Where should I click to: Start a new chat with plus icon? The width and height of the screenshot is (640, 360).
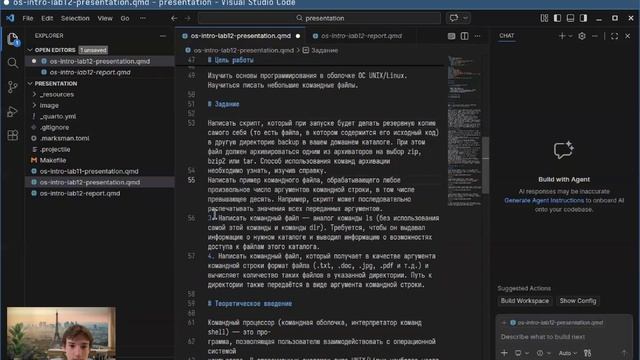point(562,36)
